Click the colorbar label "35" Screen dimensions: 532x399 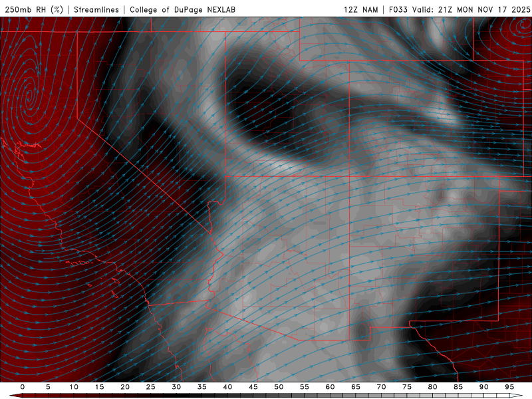(201, 387)
